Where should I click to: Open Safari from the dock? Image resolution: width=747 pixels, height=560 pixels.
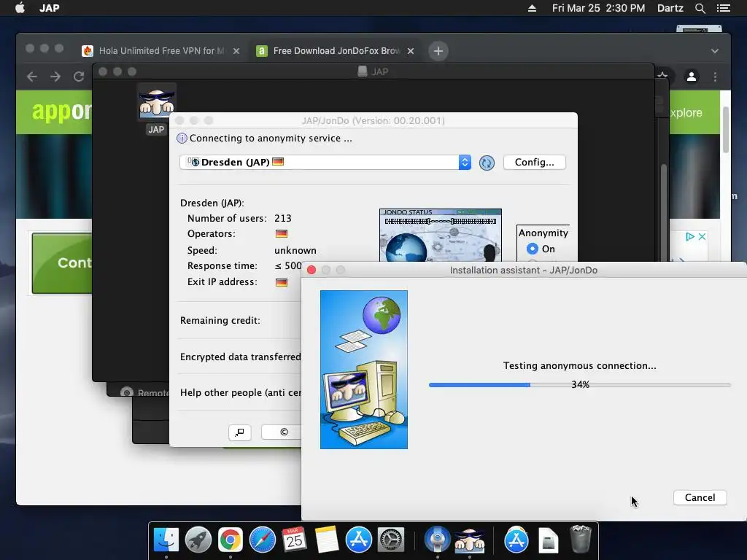[x=262, y=540]
